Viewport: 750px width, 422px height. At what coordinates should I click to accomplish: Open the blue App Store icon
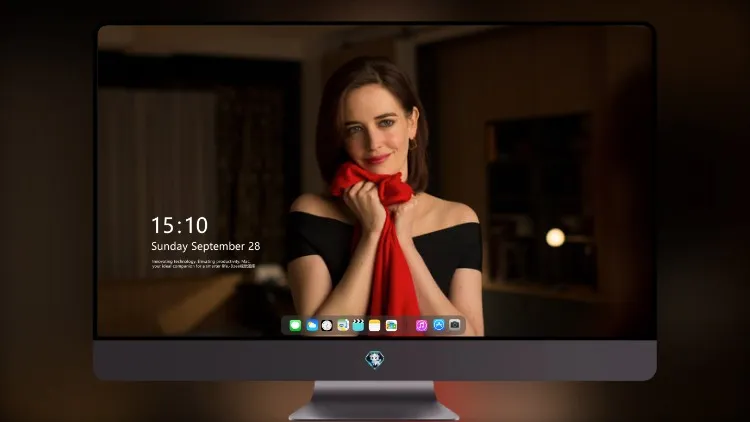pos(439,325)
